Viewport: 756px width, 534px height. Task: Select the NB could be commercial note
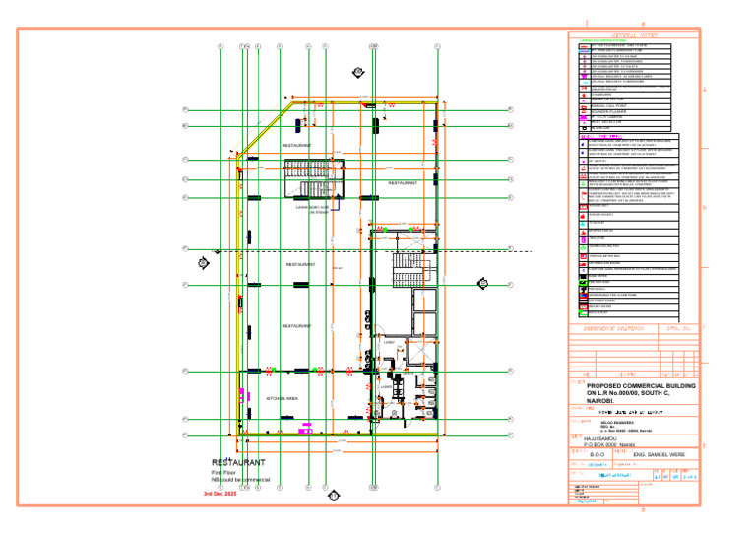pos(240,480)
